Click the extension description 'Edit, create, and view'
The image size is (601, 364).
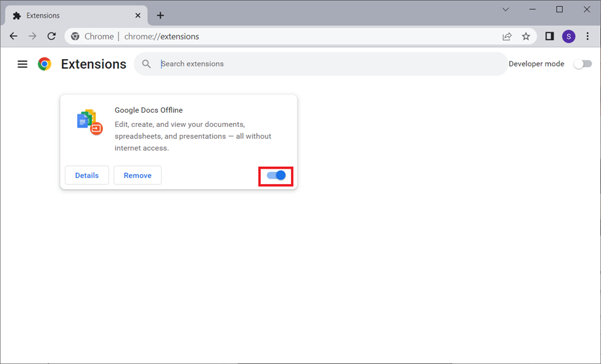click(x=193, y=136)
